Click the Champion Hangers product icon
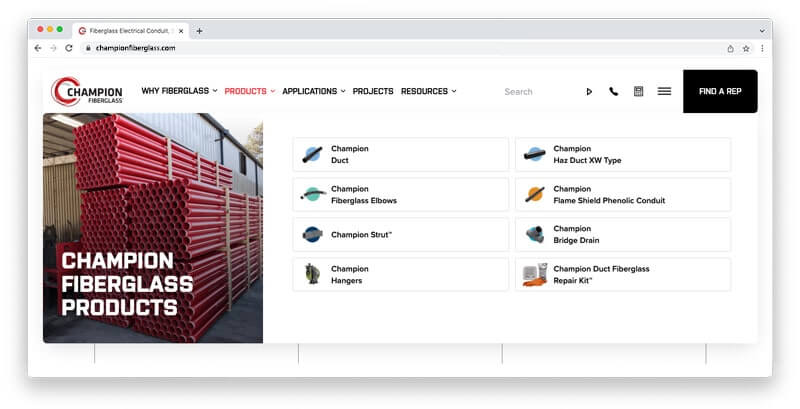 pyautogui.click(x=312, y=274)
